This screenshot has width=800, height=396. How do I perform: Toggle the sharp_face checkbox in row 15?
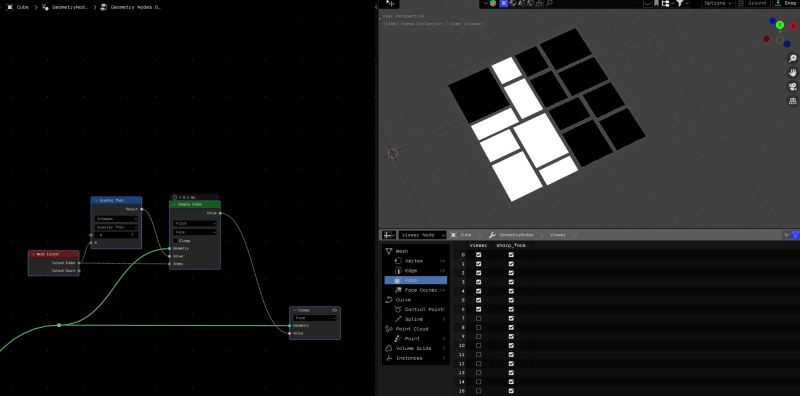(511, 391)
